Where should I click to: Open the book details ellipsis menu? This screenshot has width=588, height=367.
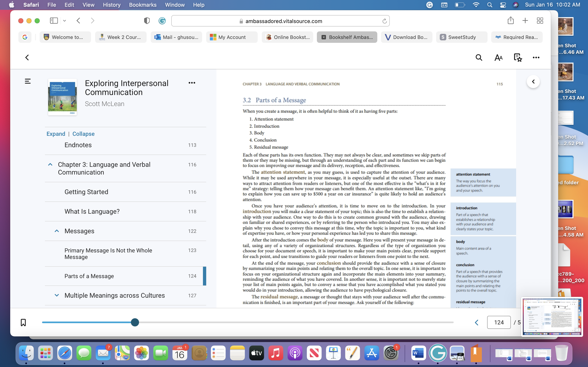[192, 83]
